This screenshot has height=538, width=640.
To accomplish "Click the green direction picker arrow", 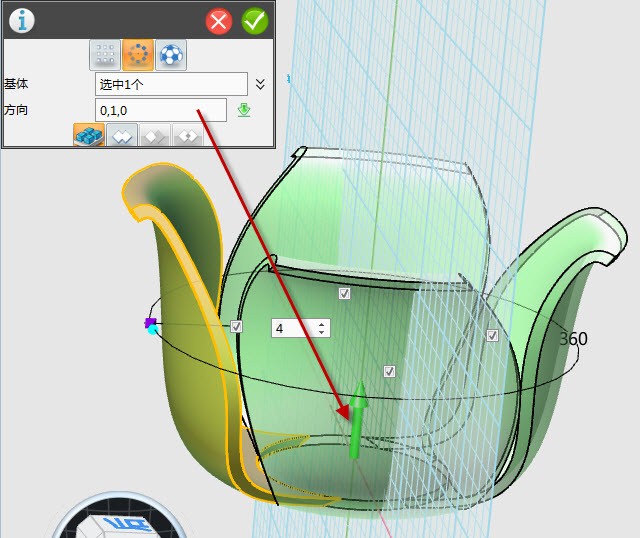I will tap(243, 110).
